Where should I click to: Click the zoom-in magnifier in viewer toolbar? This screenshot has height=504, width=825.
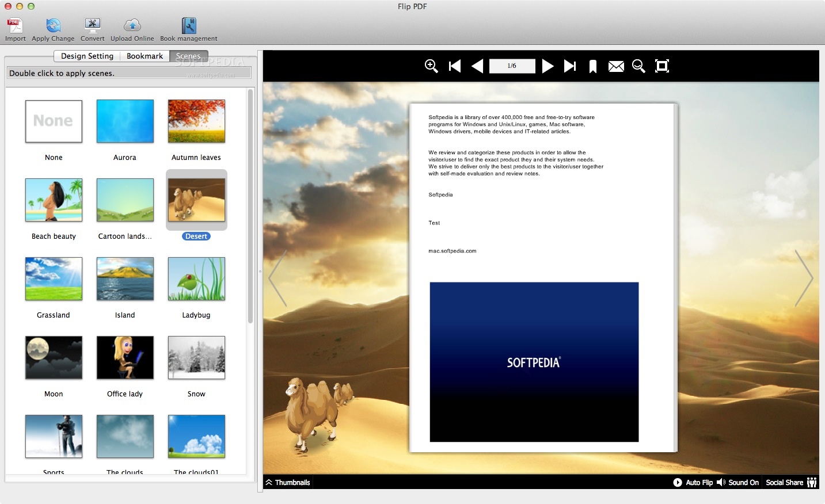tap(431, 66)
